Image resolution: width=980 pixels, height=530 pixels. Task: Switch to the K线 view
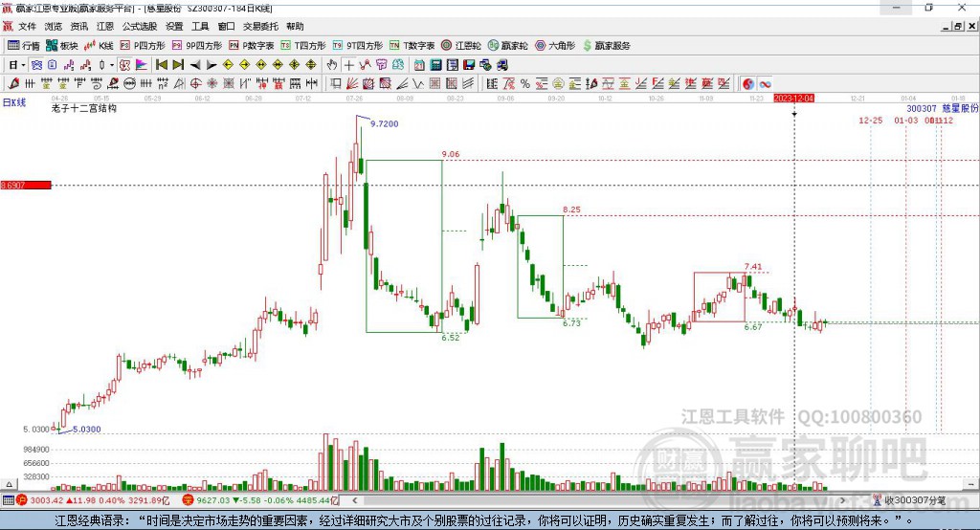click(x=99, y=46)
